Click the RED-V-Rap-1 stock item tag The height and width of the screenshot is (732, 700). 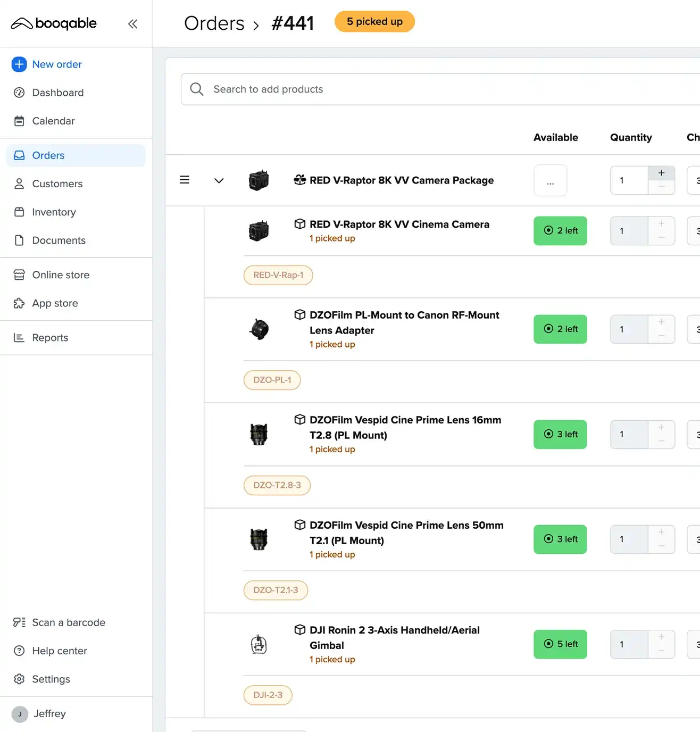point(278,275)
